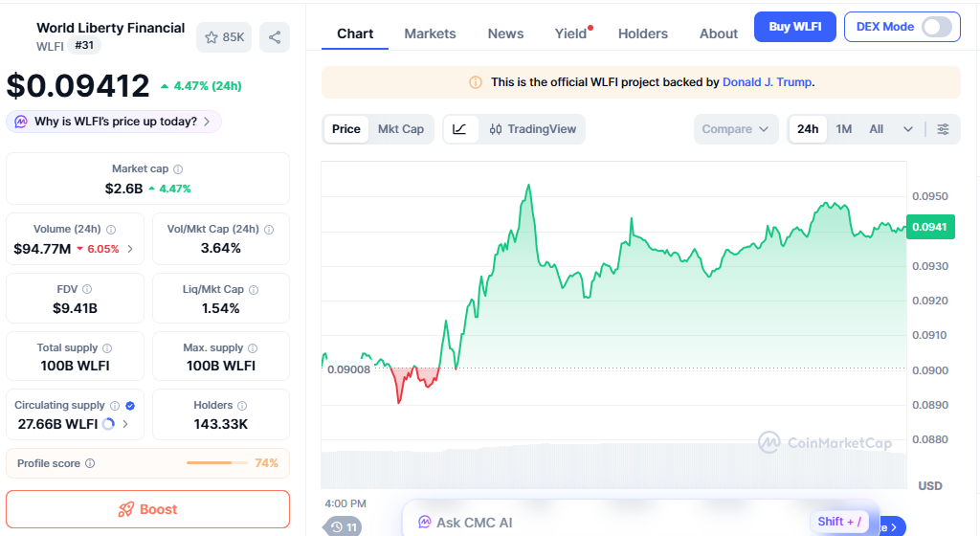Click the 143.33K holders value

click(221, 424)
